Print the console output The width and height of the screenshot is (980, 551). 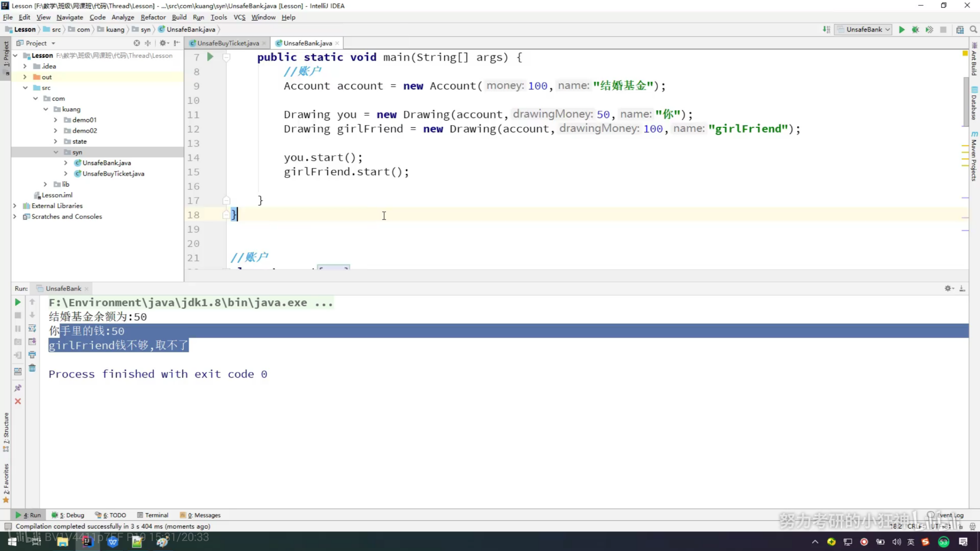(32, 355)
